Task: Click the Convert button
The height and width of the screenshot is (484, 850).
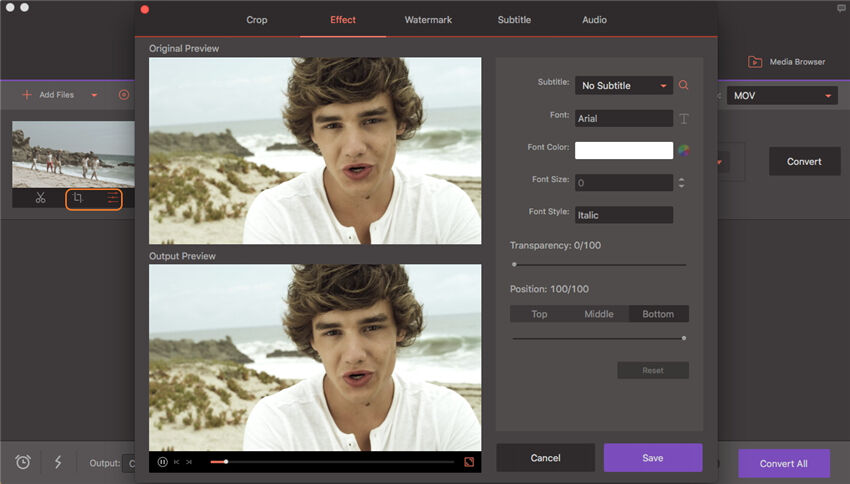Action: [x=804, y=162]
